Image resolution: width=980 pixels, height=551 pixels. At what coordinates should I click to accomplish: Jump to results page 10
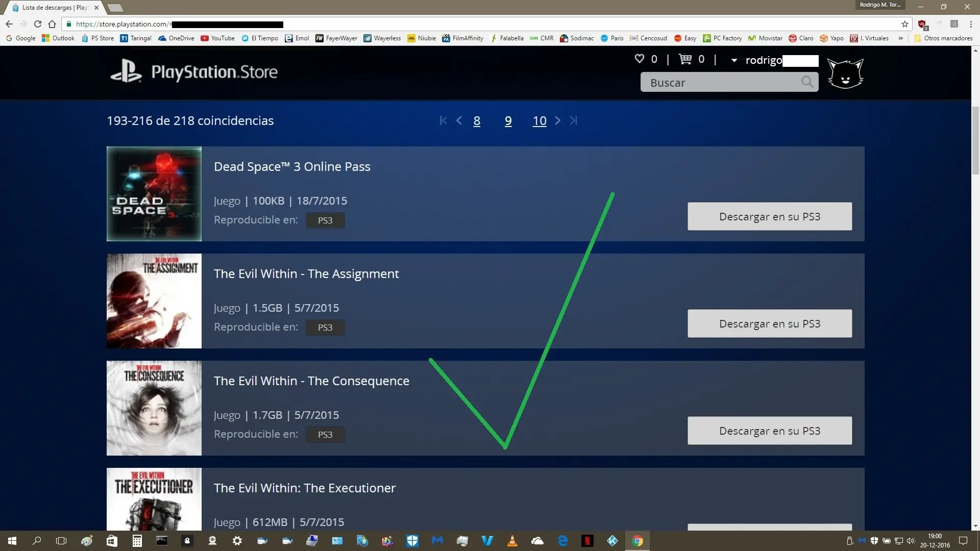click(x=540, y=121)
